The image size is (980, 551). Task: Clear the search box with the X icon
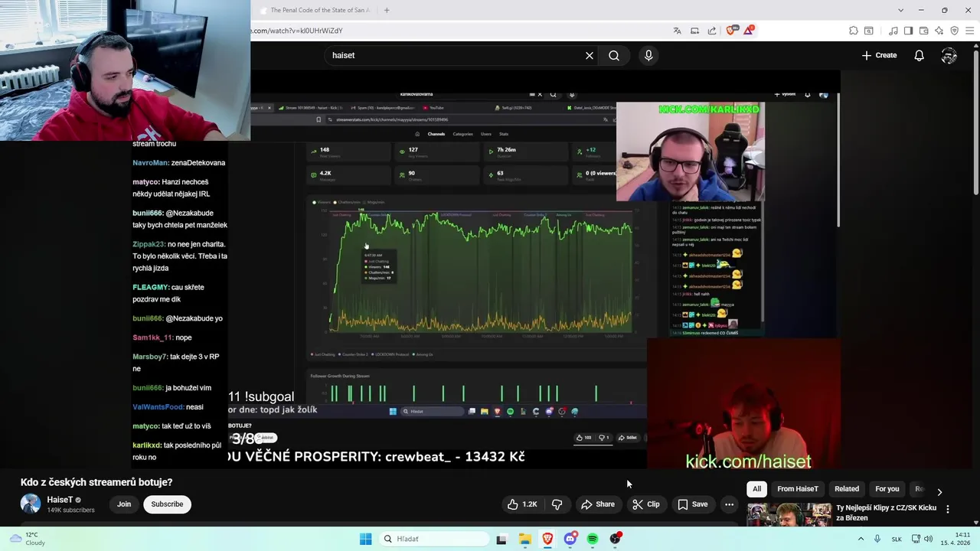(x=590, y=55)
